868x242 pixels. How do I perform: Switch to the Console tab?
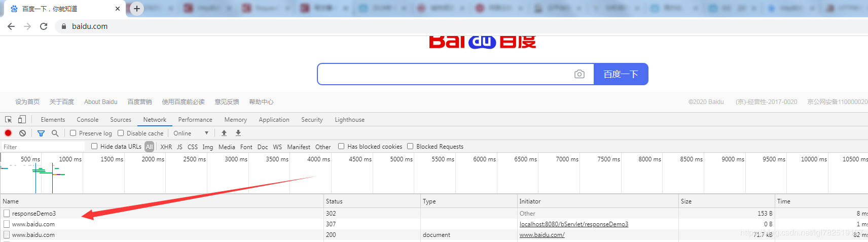click(x=88, y=120)
